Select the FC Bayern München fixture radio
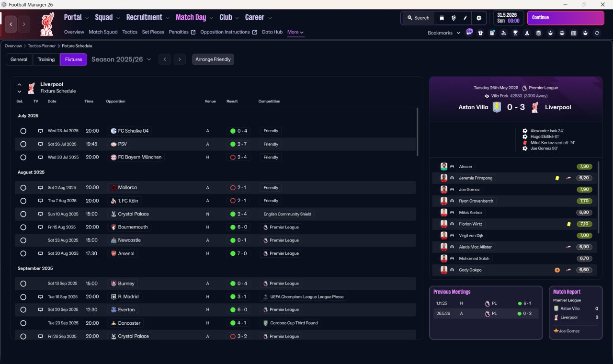The width and height of the screenshot is (613, 364). pos(23,157)
